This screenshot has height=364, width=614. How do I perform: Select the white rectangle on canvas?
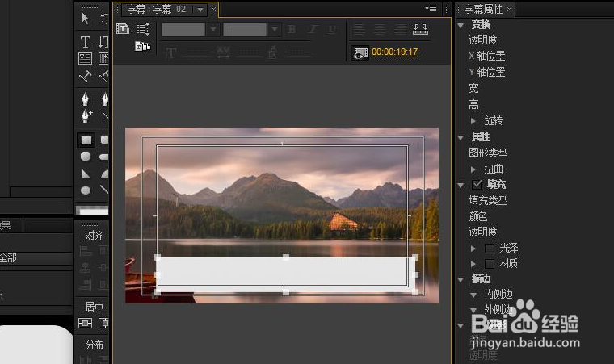tap(286, 274)
